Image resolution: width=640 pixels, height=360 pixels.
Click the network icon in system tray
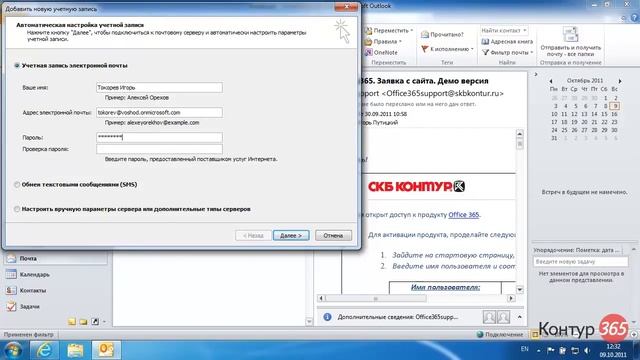point(575,350)
